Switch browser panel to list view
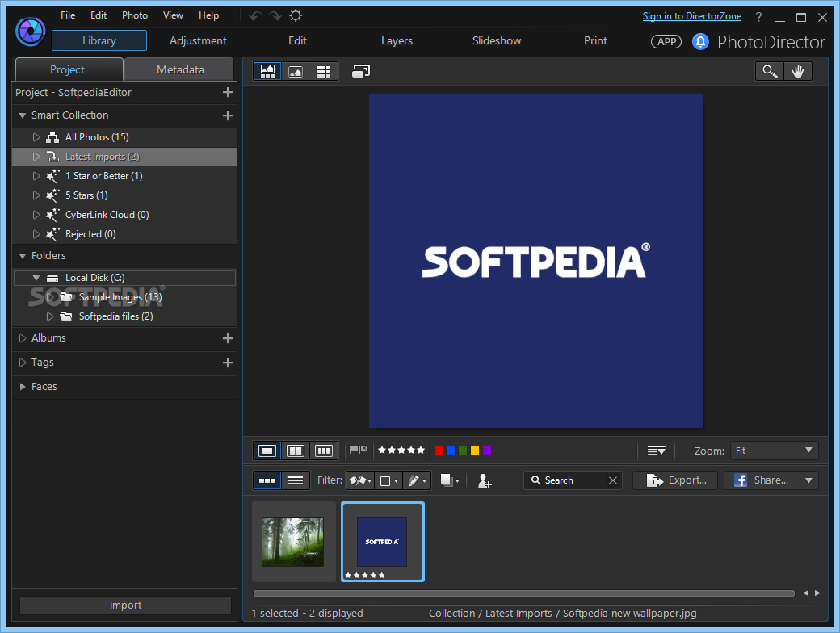 click(295, 480)
